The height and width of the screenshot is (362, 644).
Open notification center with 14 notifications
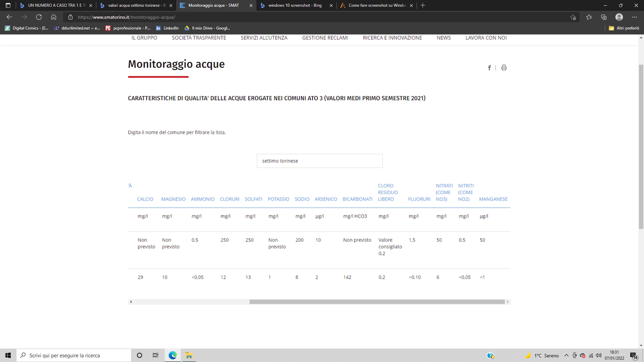click(x=634, y=355)
